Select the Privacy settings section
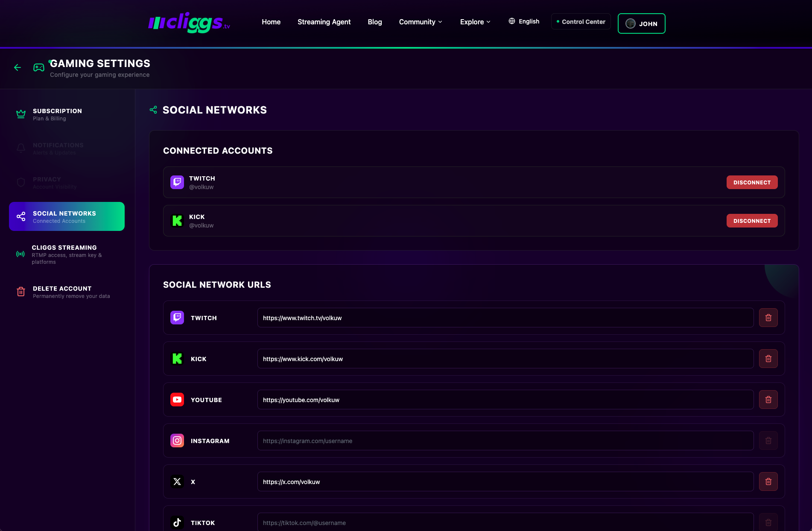The height and width of the screenshot is (531, 812). [x=67, y=182]
